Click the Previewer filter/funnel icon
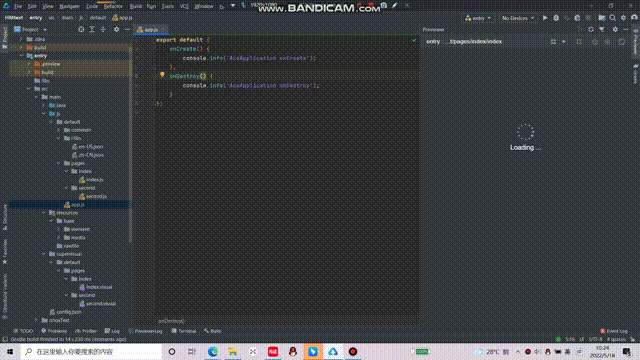The width and height of the screenshot is (640, 360). (x=602, y=29)
